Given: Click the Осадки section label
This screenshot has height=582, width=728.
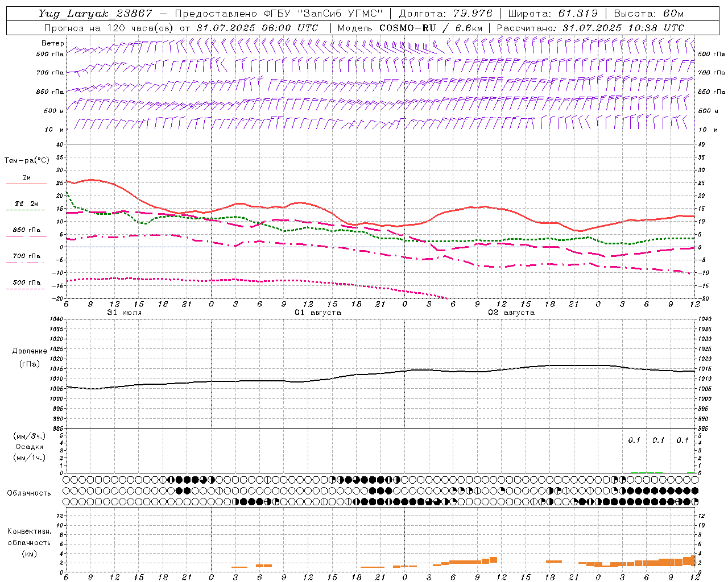Looking at the screenshot, I should pyautogui.click(x=30, y=447).
